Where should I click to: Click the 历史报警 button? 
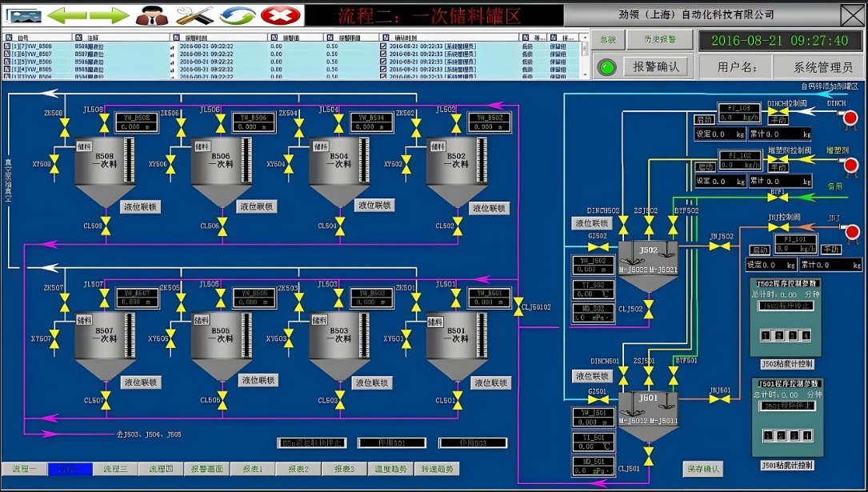[649, 39]
